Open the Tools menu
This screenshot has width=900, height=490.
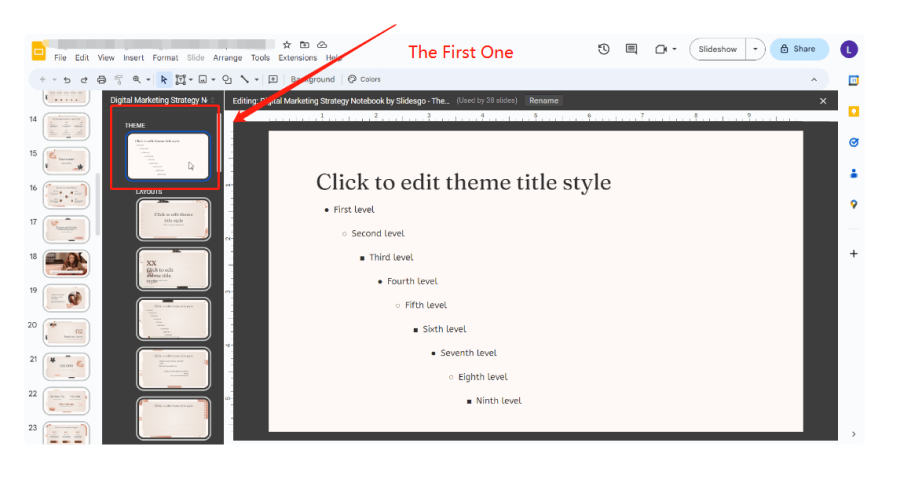(260, 58)
